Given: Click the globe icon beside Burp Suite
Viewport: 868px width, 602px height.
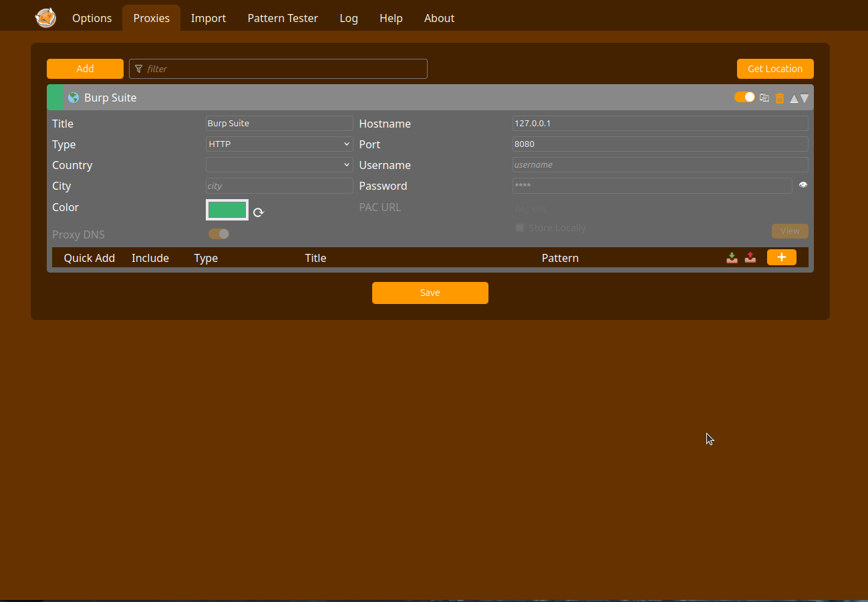Looking at the screenshot, I should tap(74, 98).
